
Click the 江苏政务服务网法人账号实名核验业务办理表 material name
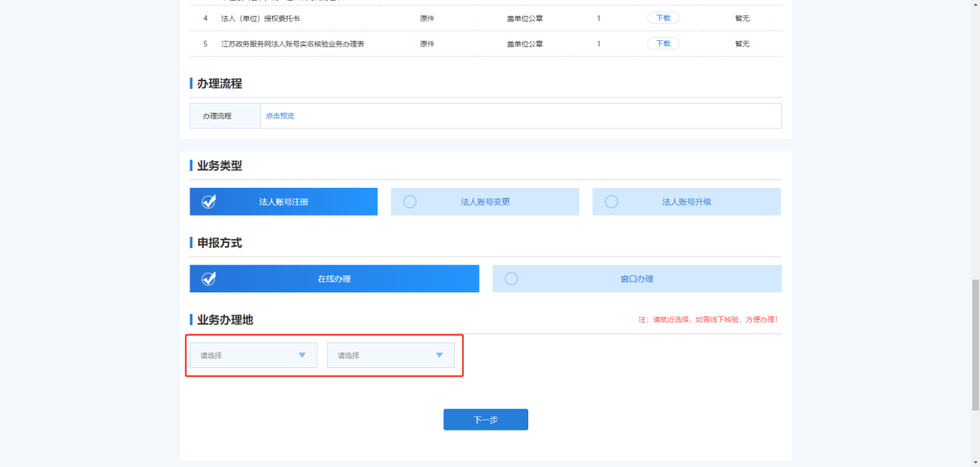pos(292,44)
